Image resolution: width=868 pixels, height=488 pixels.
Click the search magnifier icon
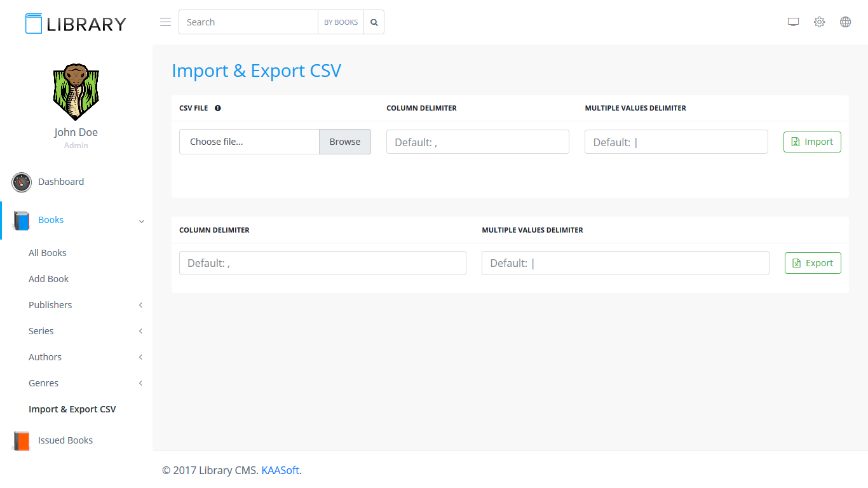click(x=374, y=22)
